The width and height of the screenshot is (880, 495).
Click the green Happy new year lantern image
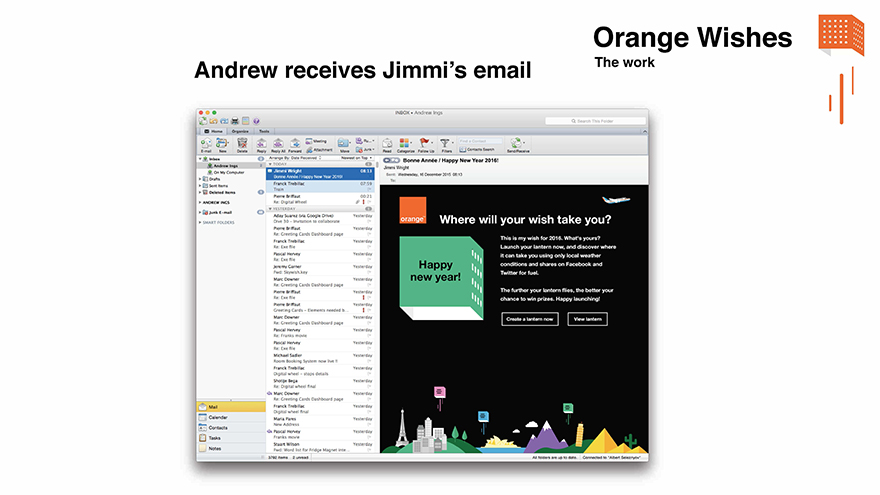[441, 278]
